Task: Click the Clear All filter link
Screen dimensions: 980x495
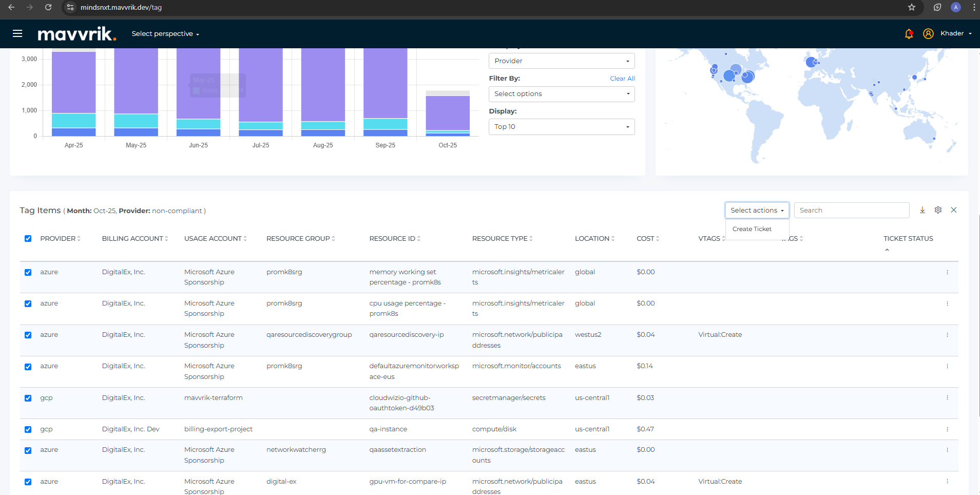Action: (622, 79)
